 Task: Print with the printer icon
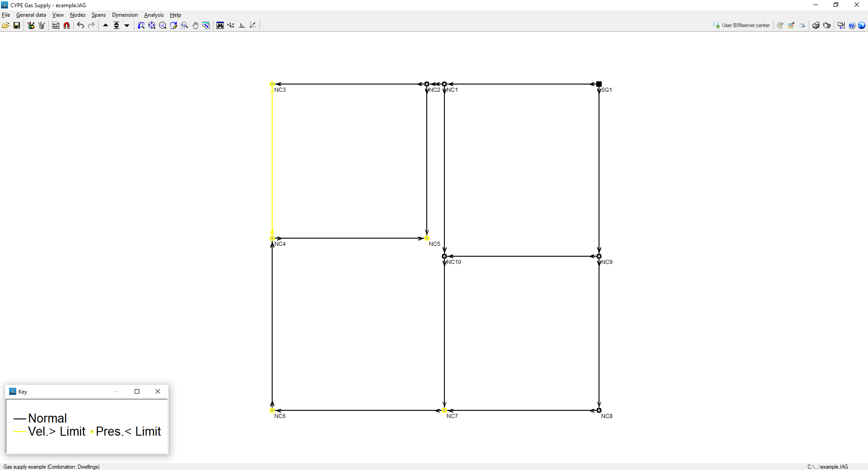pos(816,25)
